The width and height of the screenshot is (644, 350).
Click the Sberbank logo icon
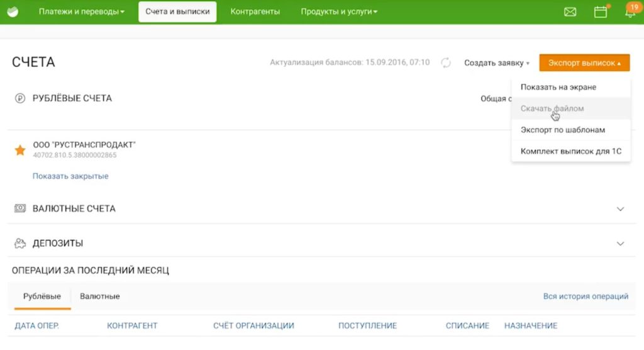click(x=13, y=11)
